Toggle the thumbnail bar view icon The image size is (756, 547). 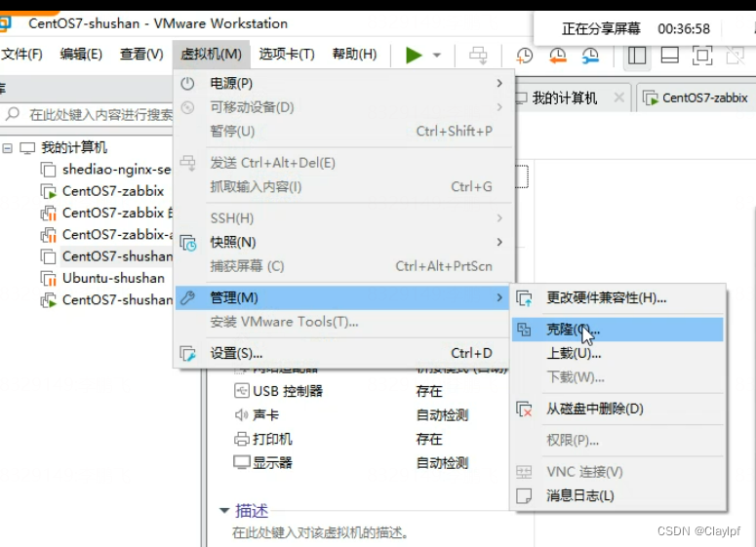[670, 56]
